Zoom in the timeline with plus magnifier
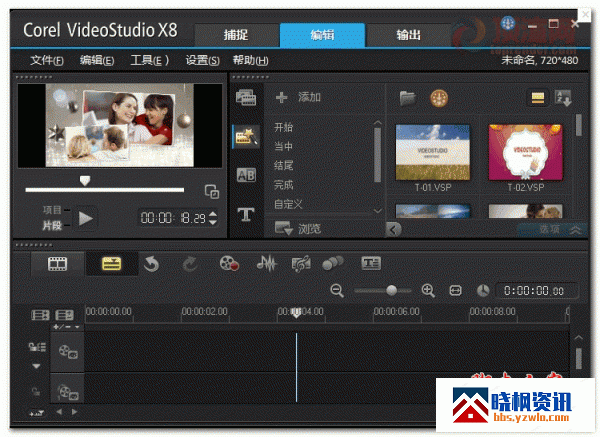Screen dimensions: 600x437 (x=428, y=291)
